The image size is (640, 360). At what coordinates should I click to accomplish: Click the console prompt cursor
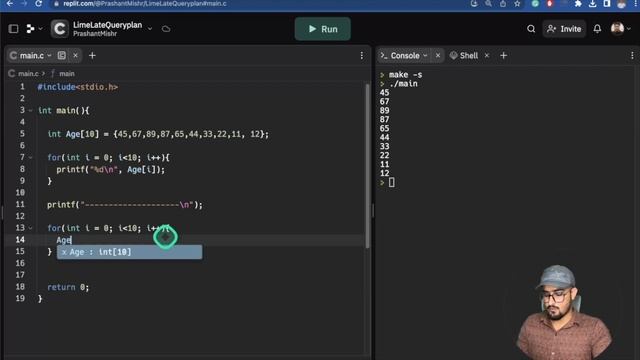click(x=391, y=182)
